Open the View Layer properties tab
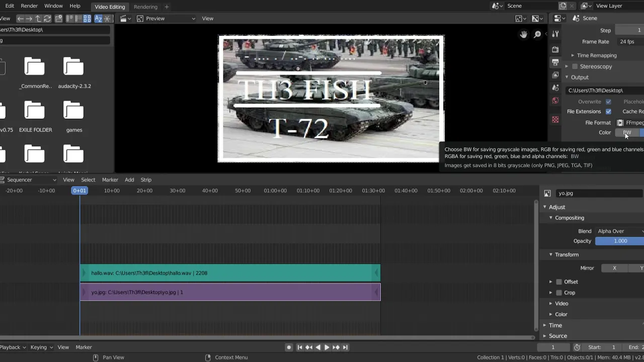This screenshot has width=644, height=362. pyautogui.click(x=555, y=75)
